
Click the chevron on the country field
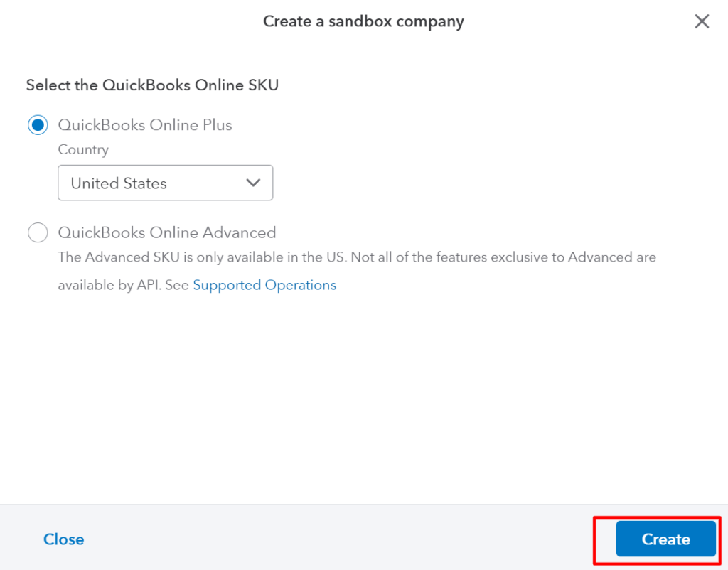(252, 183)
